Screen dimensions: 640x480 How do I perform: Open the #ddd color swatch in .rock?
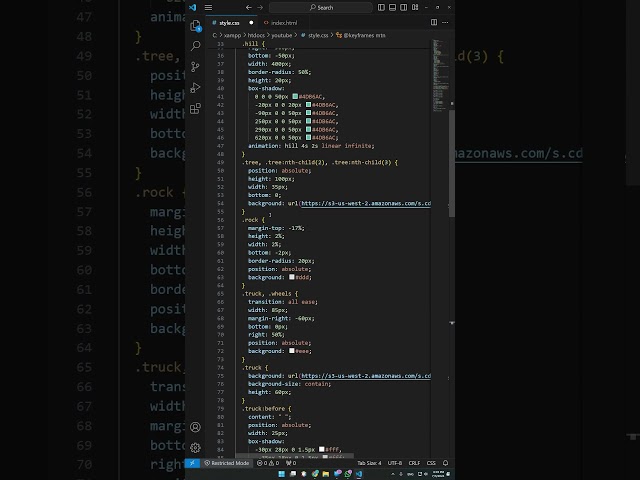[291, 277]
